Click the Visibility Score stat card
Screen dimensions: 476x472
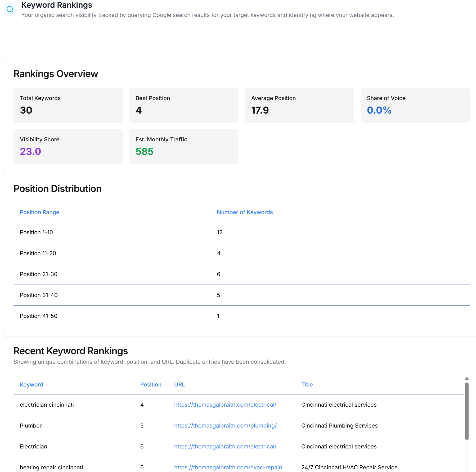click(x=68, y=146)
